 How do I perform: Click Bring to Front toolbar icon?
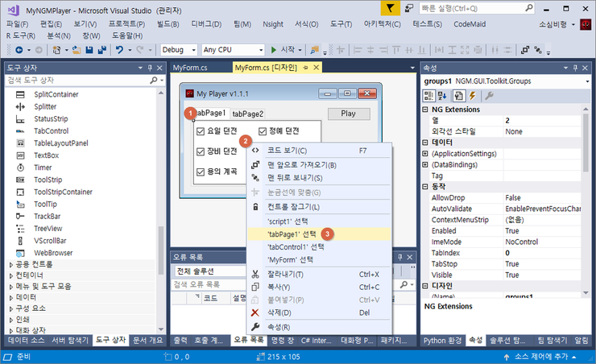point(525,50)
